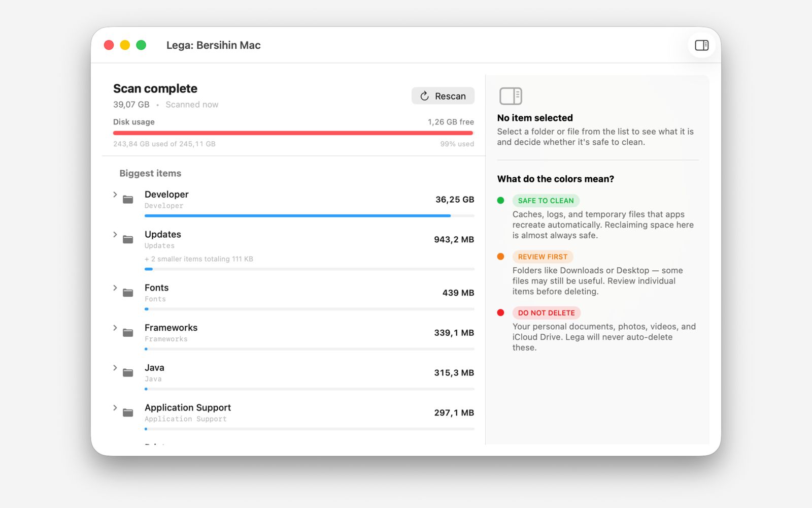Click the red Disk usage bar
812x508 pixels.
(x=293, y=133)
